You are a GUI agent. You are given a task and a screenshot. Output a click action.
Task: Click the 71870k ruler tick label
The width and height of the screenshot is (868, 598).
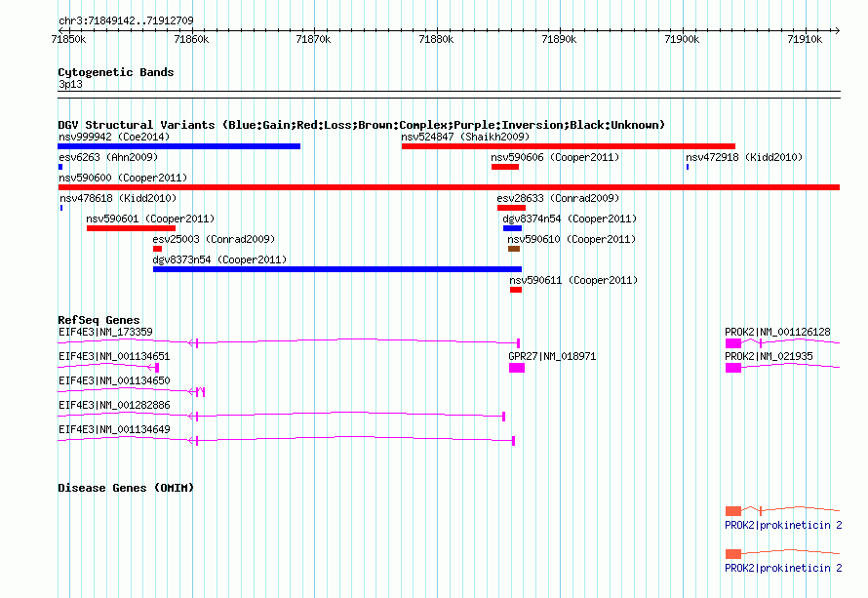point(314,39)
